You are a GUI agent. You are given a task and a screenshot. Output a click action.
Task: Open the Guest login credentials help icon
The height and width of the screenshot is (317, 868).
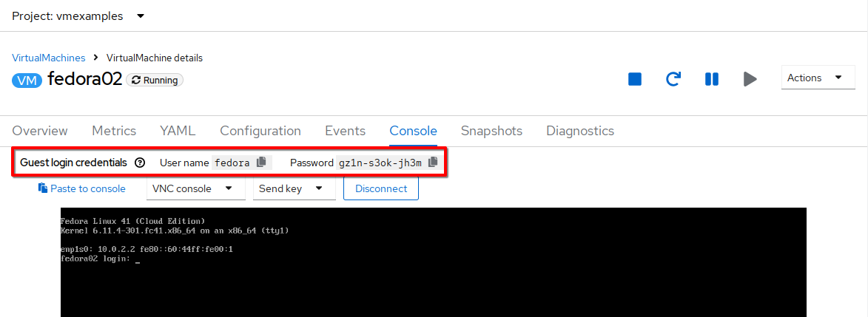point(140,163)
